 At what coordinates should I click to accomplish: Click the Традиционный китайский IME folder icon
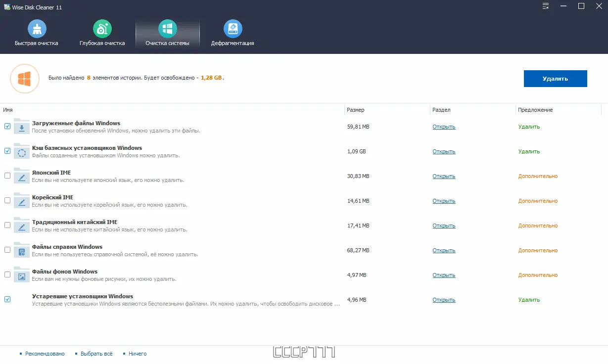[22, 226]
